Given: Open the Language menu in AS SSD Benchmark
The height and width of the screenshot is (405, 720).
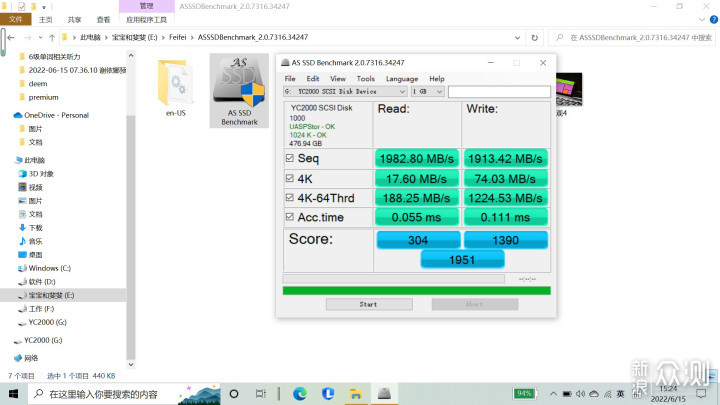Looking at the screenshot, I should point(402,79).
